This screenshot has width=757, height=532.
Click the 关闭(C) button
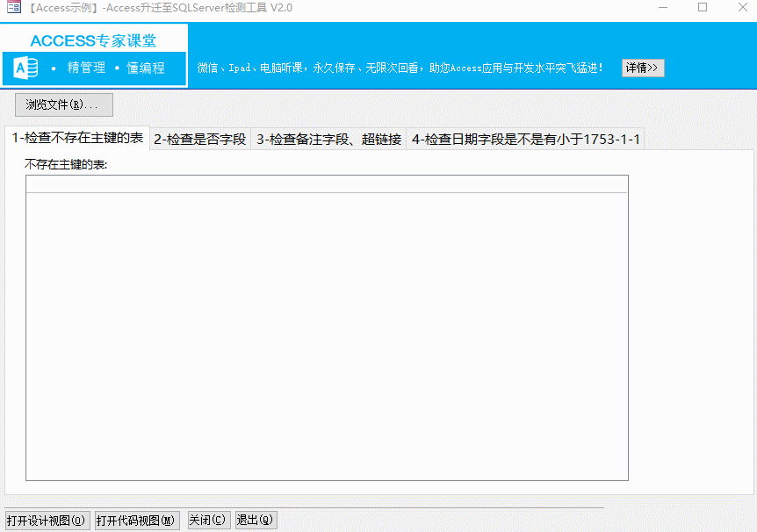point(208,520)
